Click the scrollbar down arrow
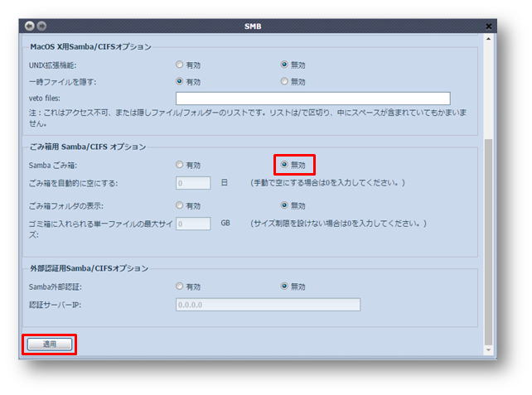The width and height of the screenshot is (532, 395). (488, 350)
